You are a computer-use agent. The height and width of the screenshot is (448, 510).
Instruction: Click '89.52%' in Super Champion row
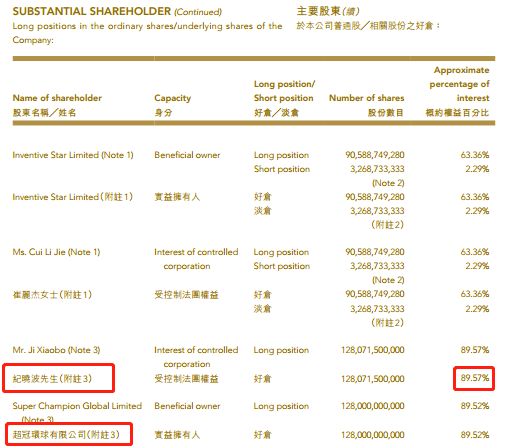475,406
